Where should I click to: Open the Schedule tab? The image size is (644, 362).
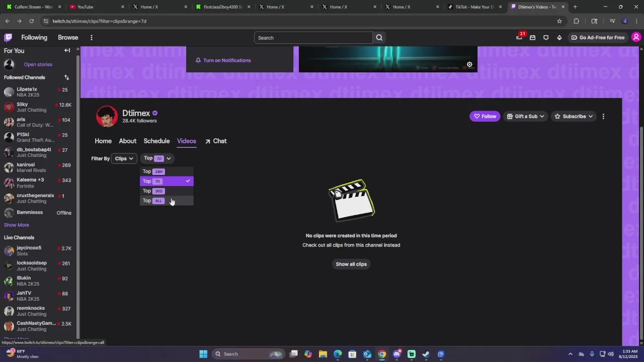[x=156, y=141]
